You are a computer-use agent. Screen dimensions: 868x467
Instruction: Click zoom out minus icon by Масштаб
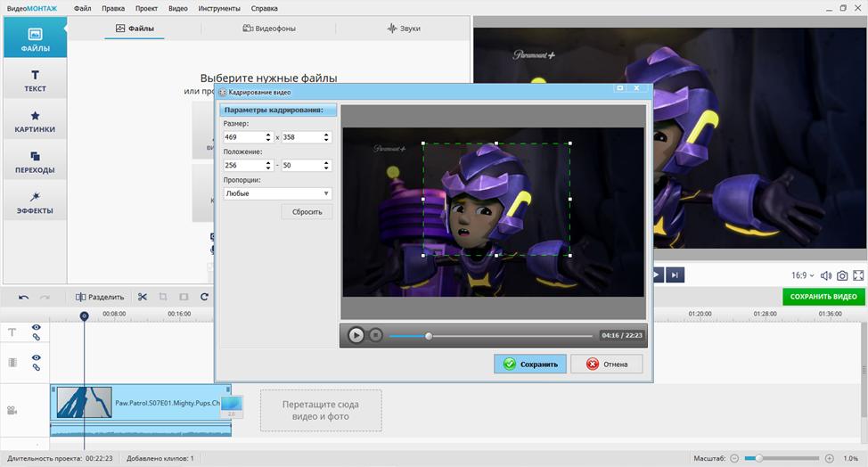pos(734,458)
